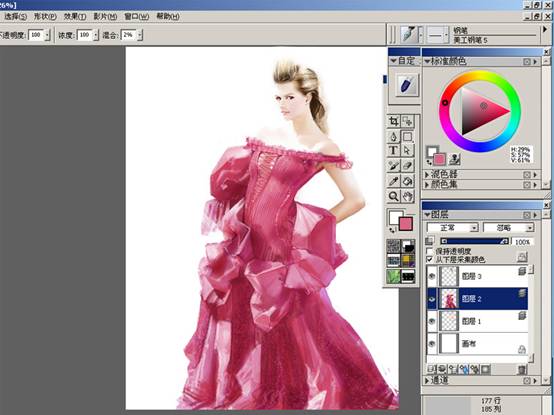Open the 形状 menu

tap(45, 16)
